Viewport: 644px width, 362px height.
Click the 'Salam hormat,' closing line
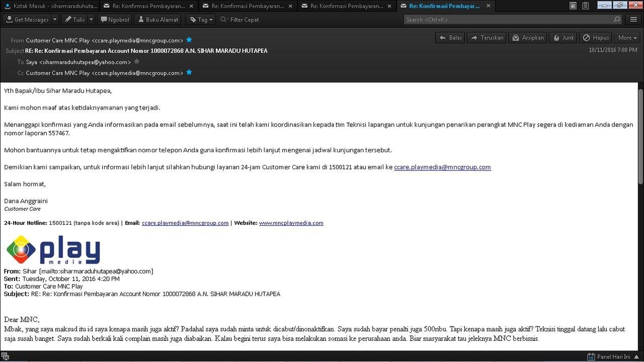click(x=25, y=184)
